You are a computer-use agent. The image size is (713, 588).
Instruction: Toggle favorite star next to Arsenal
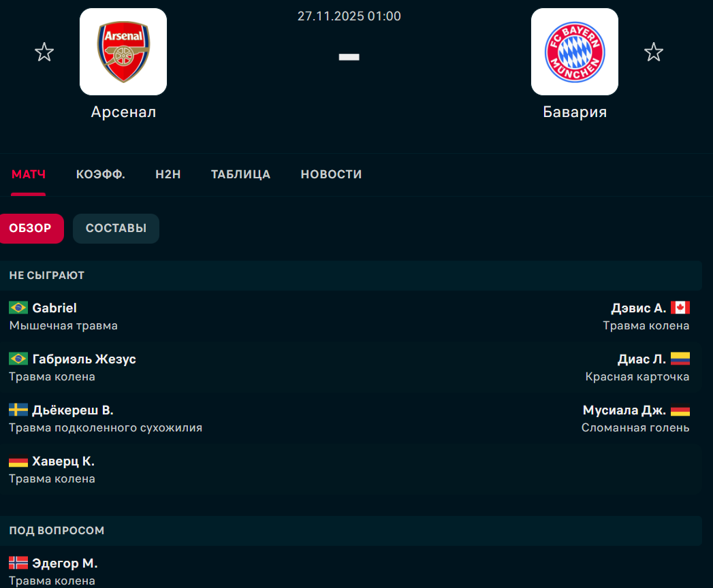(44, 52)
